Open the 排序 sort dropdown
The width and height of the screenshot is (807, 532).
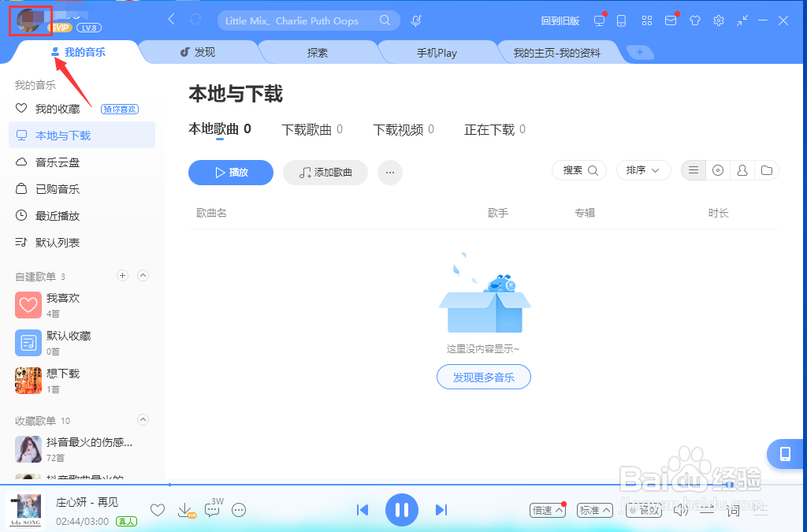643,170
